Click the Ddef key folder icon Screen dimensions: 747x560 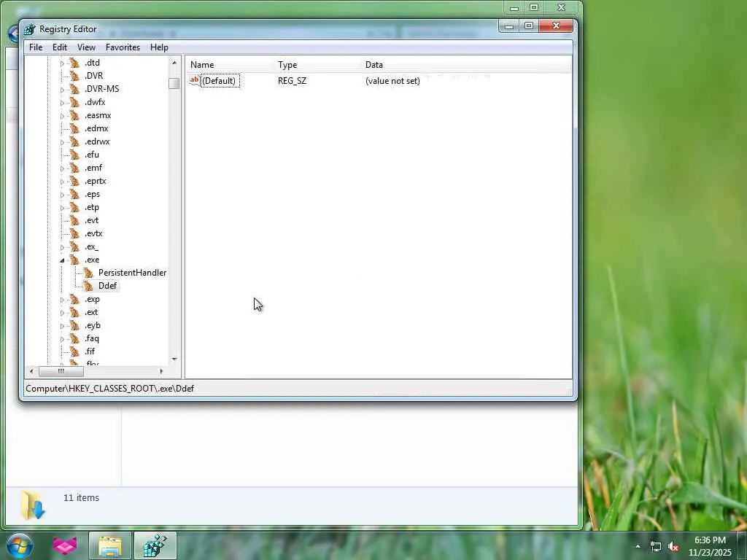pyautogui.click(x=88, y=286)
